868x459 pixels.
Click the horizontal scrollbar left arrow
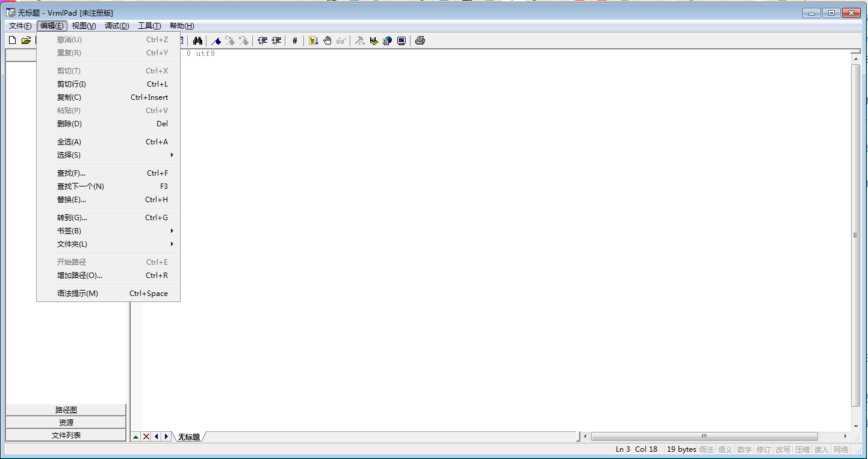click(586, 436)
